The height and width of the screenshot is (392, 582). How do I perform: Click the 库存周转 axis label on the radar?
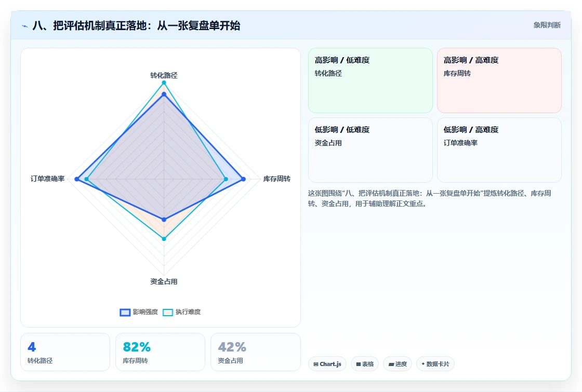[276, 179]
